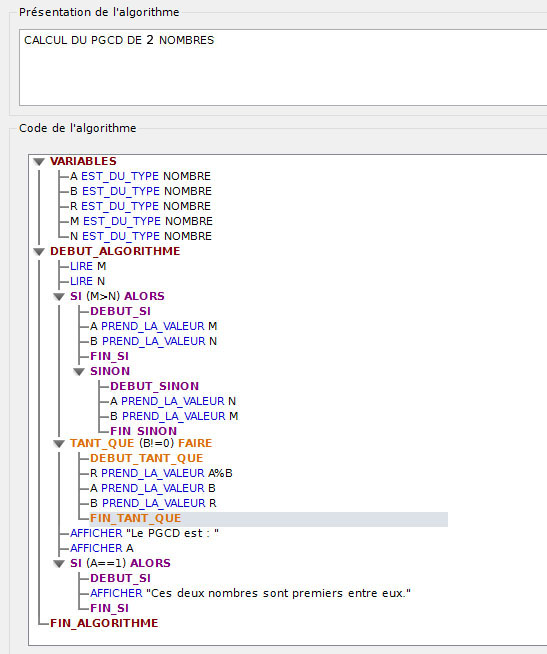The width and height of the screenshot is (547, 654).
Task: Select the LIRE M instruction
Action: (88, 267)
